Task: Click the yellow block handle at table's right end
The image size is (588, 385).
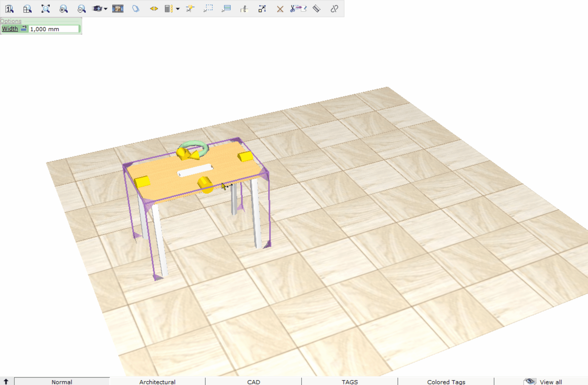Action: tap(245, 156)
